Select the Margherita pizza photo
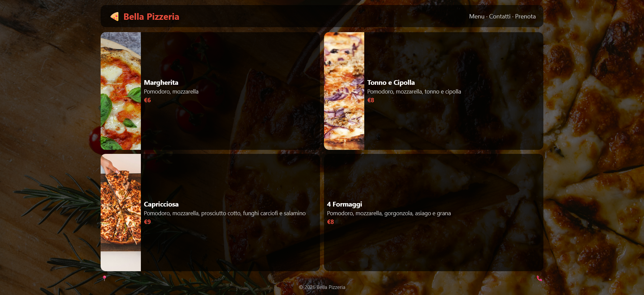644x295 pixels. [121, 91]
